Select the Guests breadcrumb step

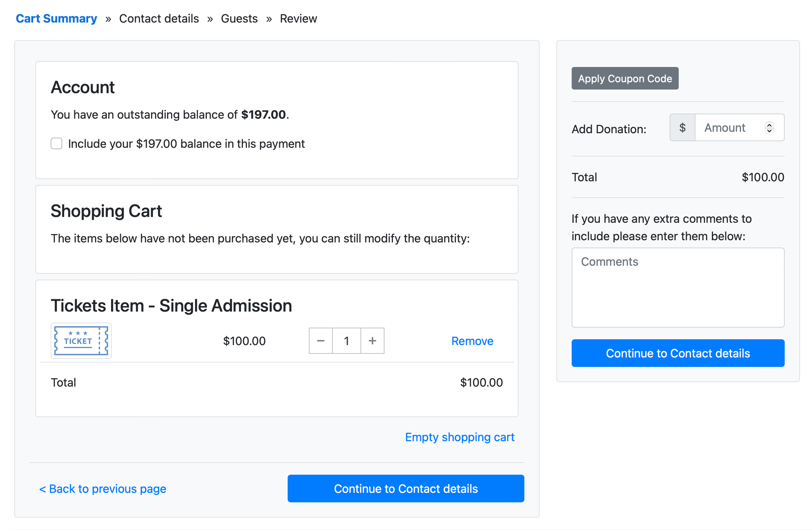(239, 19)
